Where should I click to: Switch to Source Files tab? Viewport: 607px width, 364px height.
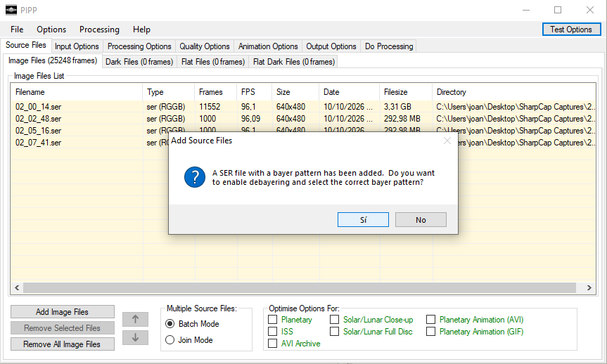click(26, 45)
